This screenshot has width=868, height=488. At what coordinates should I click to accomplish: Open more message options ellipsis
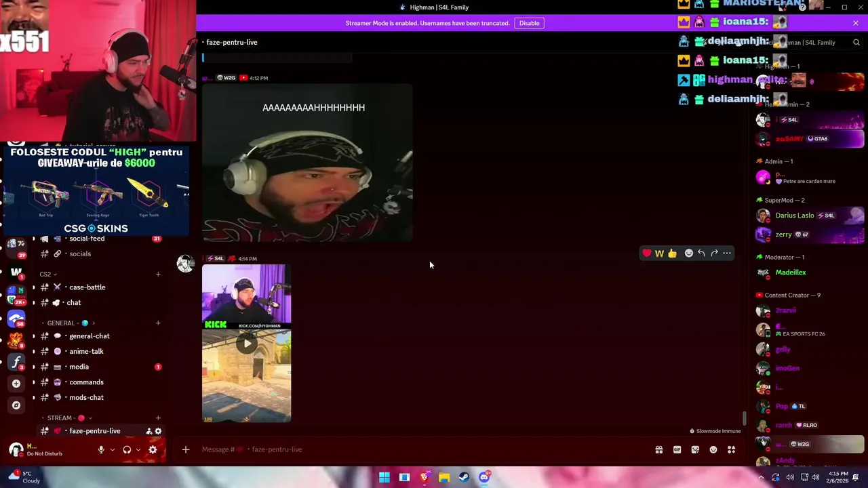(x=727, y=253)
